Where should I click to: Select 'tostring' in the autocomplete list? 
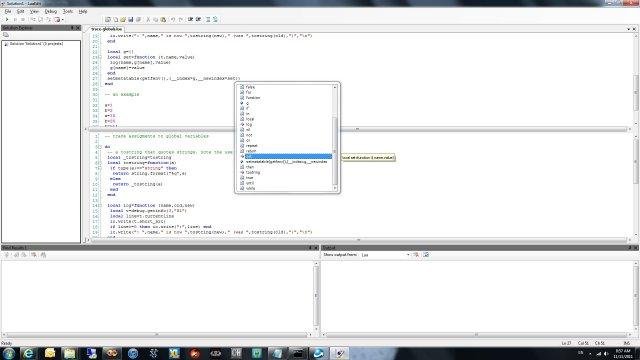point(253,172)
